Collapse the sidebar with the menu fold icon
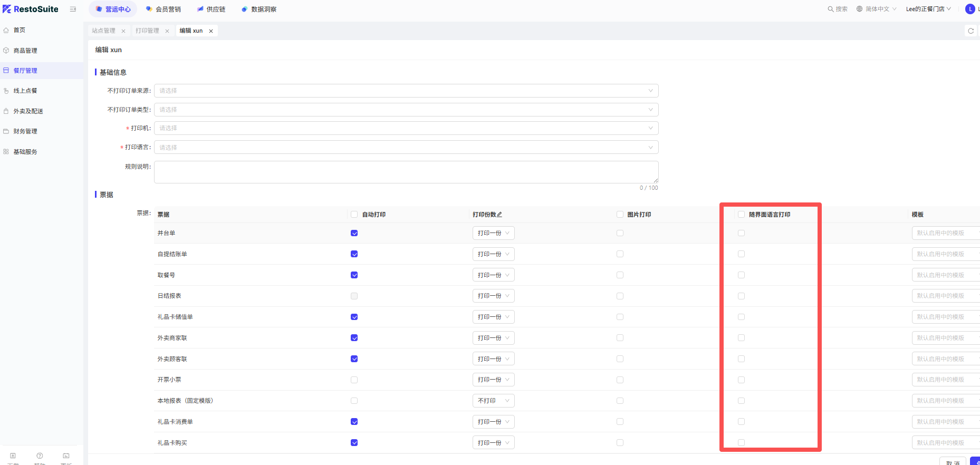This screenshot has height=465, width=980. click(73, 9)
